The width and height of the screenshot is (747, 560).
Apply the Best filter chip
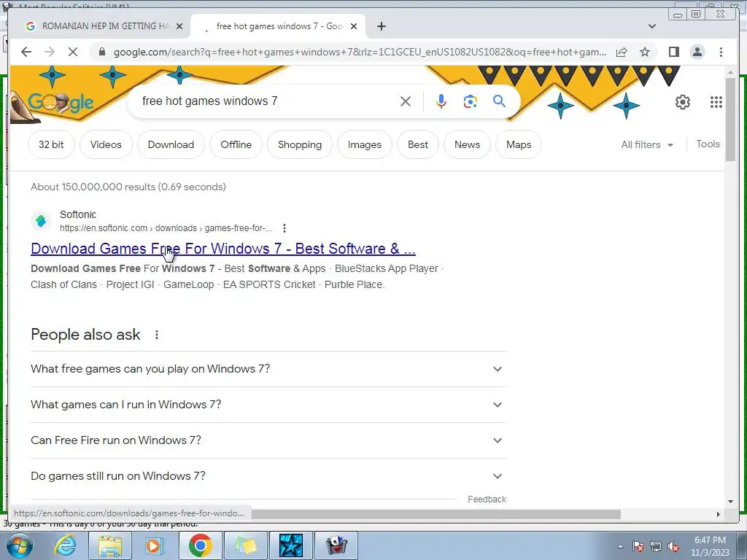[x=418, y=144]
